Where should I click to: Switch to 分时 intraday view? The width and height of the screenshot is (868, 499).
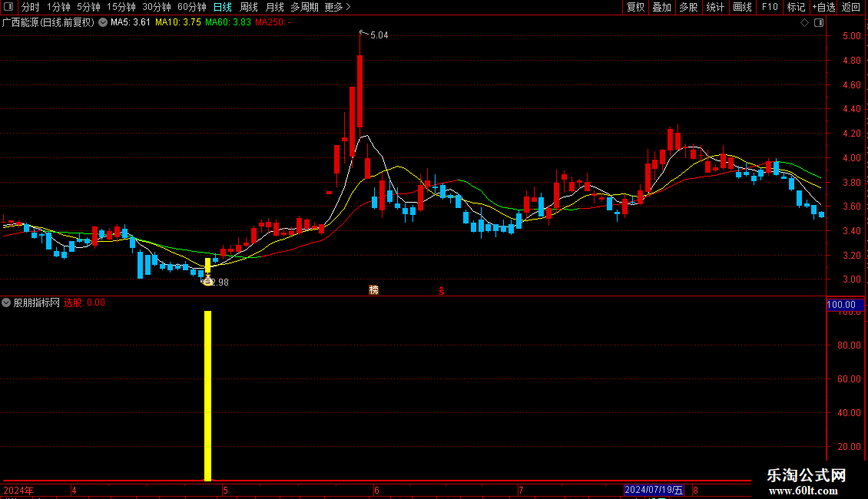pos(31,7)
